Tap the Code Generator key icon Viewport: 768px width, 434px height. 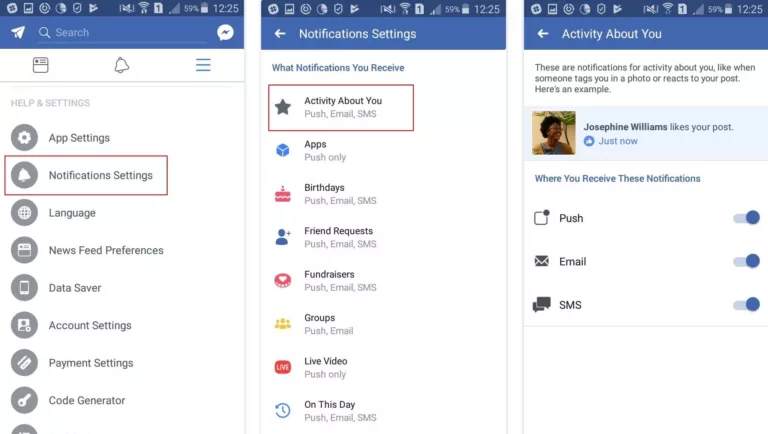[24, 400]
